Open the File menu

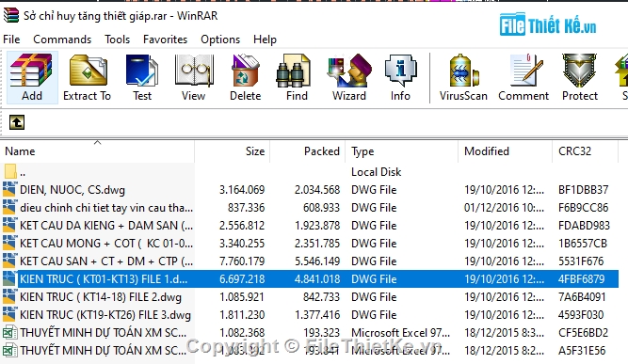[11, 40]
